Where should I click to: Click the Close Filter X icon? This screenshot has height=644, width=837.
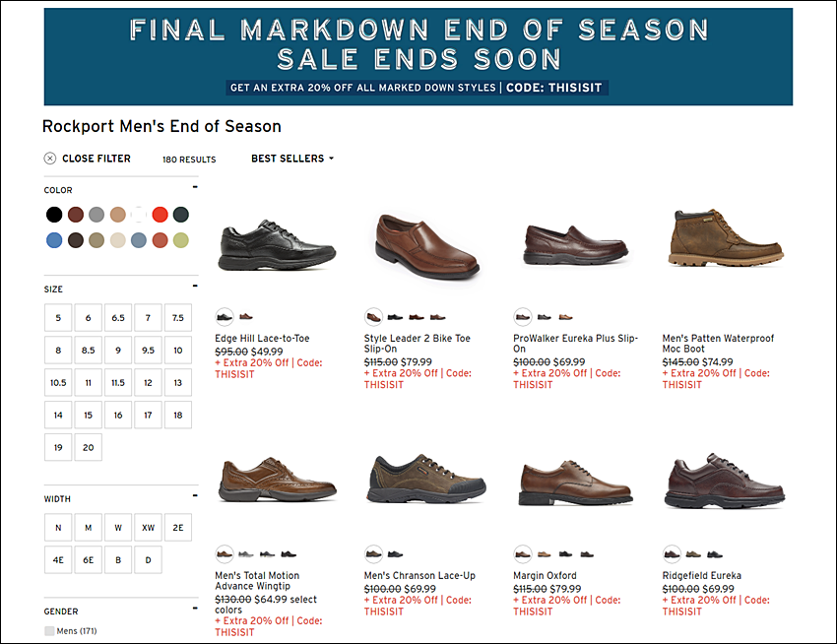pos(49,159)
